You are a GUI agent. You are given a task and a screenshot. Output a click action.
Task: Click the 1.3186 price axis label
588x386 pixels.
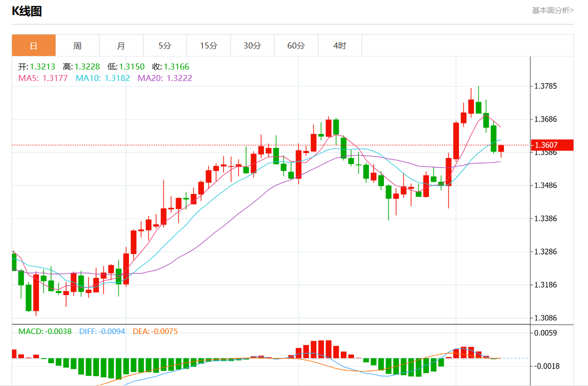point(545,284)
